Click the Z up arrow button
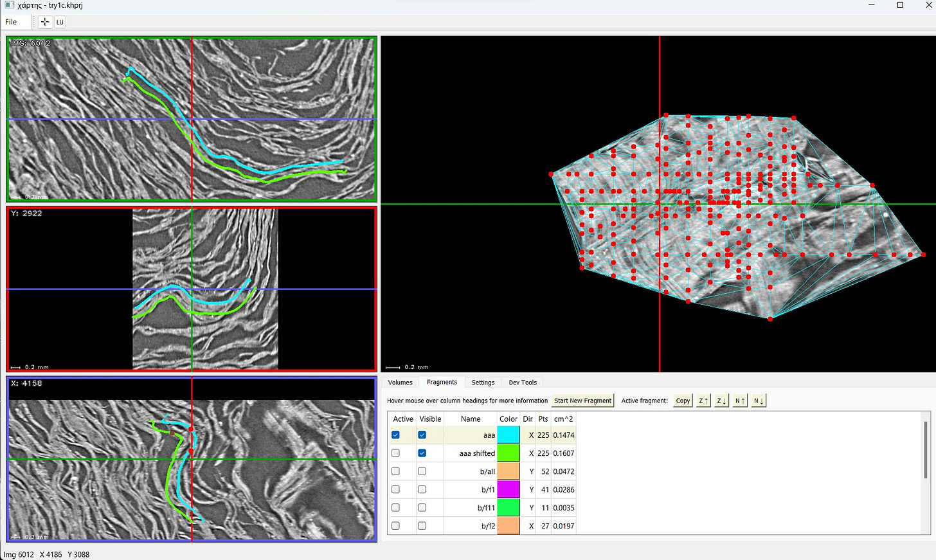 click(x=703, y=401)
